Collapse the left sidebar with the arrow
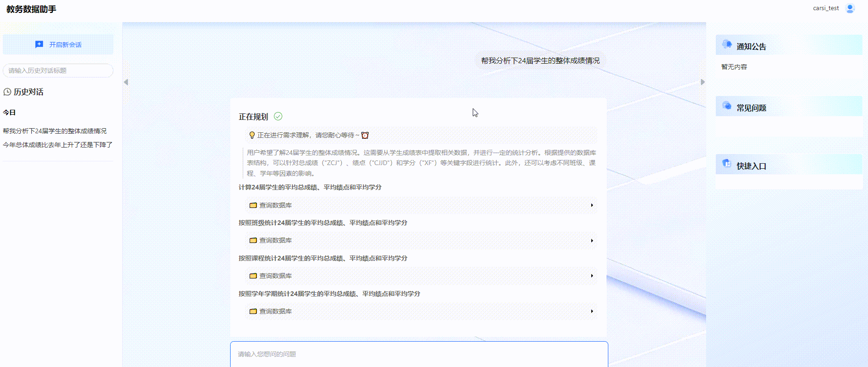The width and height of the screenshot is (868, 367). click(126, 82)
